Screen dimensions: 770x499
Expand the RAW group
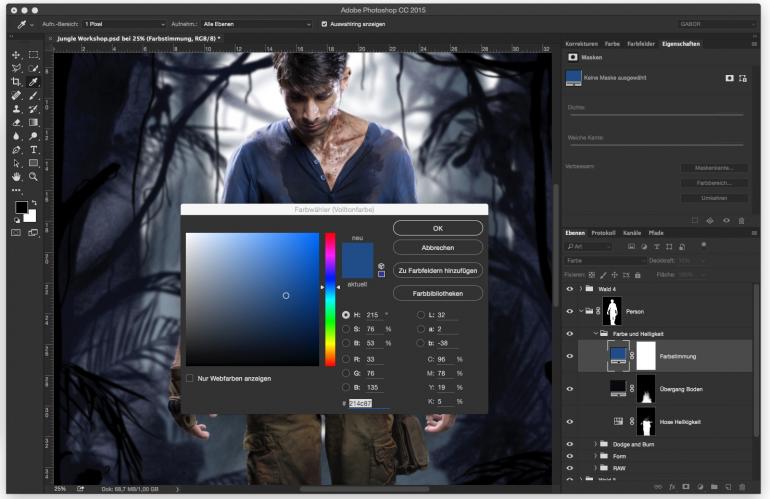pos(596,468)
